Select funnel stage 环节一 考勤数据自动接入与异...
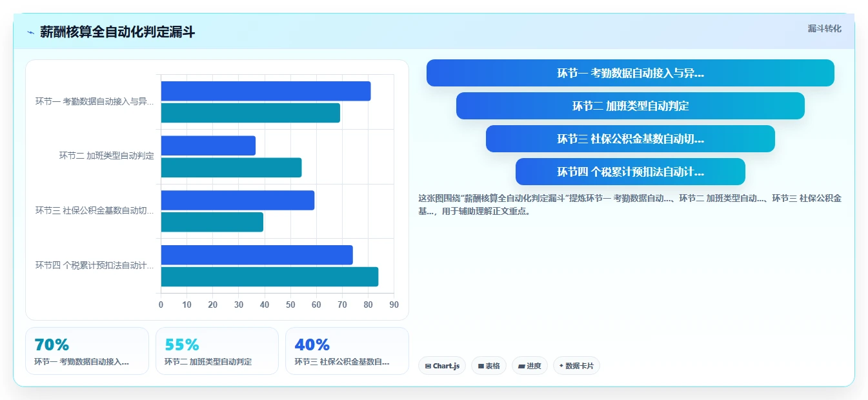 [630, 73]
